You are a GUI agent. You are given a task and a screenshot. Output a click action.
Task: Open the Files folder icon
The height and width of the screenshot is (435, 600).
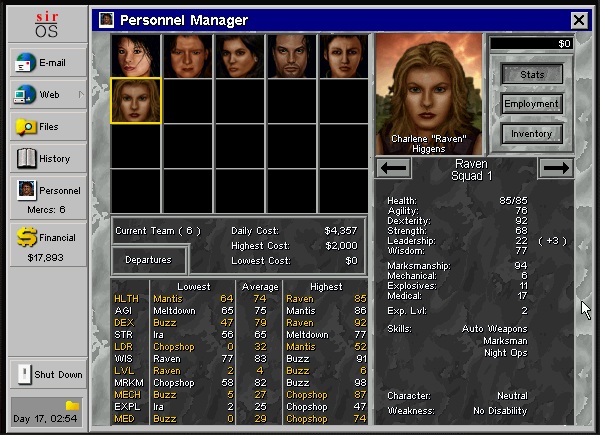(x=25, y=127)
